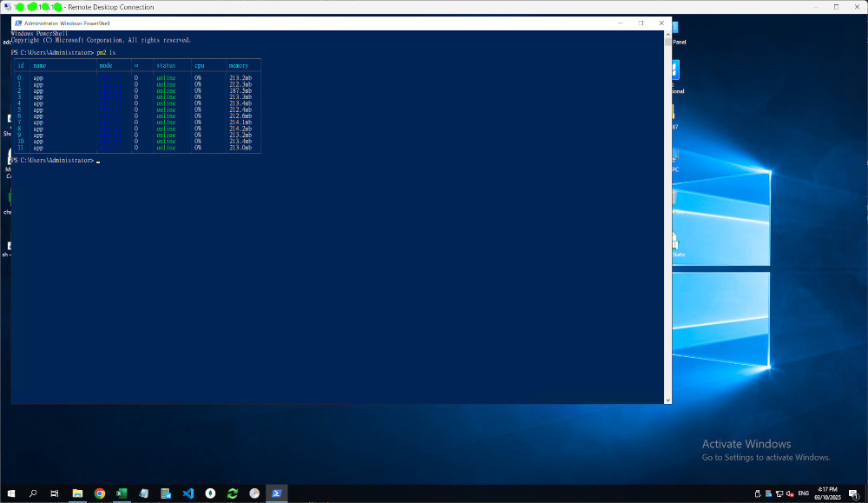
Task: Click the green sync arrows taskbar icon
Action: point(232,493)
